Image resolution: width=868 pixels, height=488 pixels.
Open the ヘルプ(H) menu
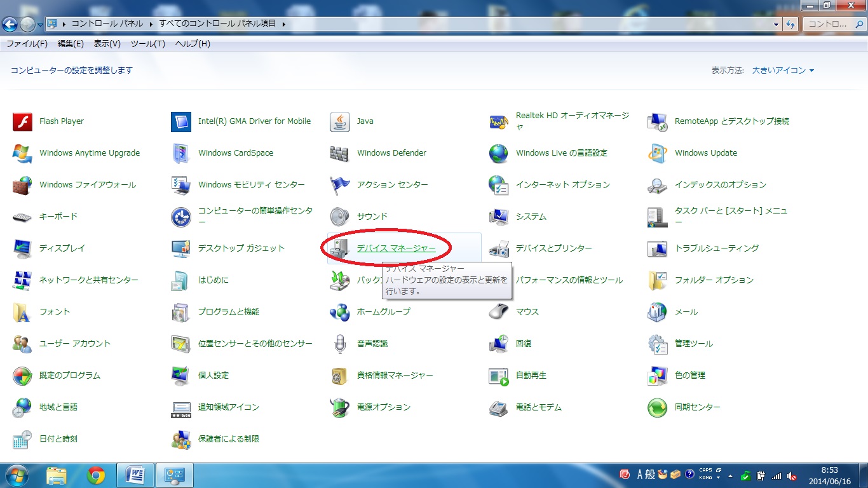[193, 44]
